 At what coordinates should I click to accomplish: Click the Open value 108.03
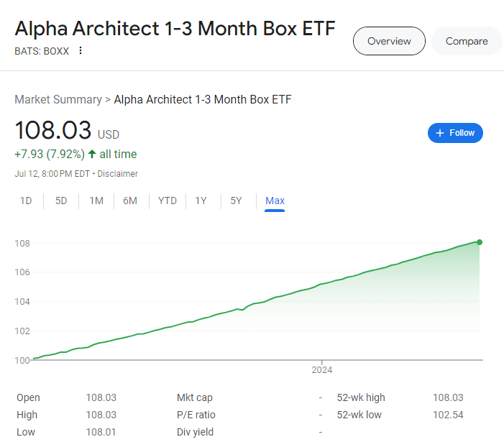(101, 397)
